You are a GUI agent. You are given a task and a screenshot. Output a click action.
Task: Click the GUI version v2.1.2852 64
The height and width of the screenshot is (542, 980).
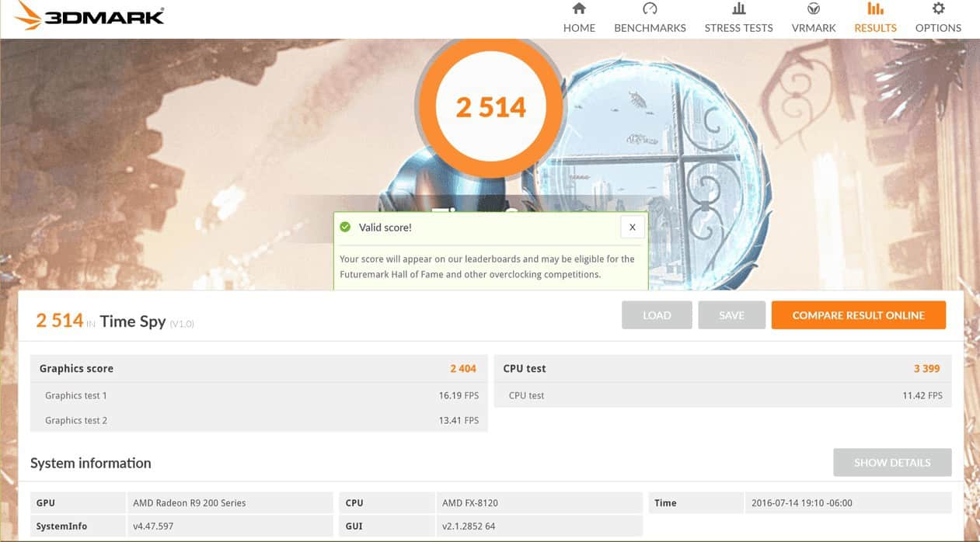[x=539, y=526]
